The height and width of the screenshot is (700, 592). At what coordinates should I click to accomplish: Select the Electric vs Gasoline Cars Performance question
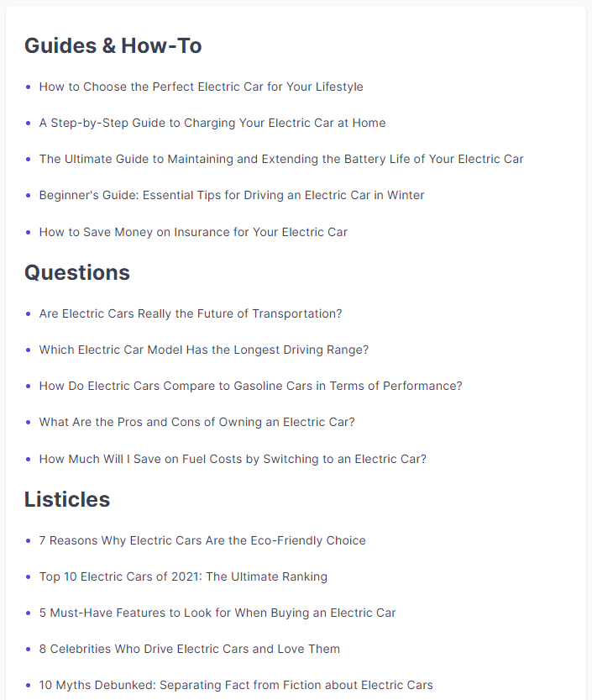250,386
